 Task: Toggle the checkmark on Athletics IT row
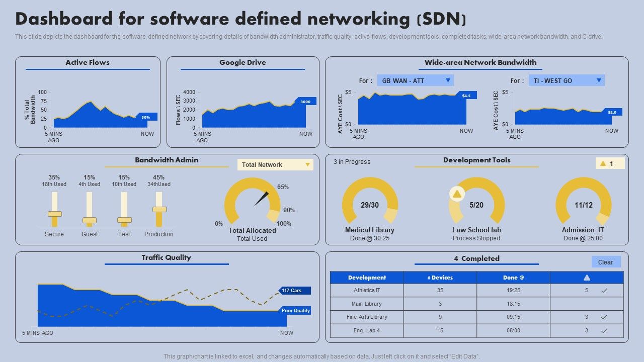(604, 290)
